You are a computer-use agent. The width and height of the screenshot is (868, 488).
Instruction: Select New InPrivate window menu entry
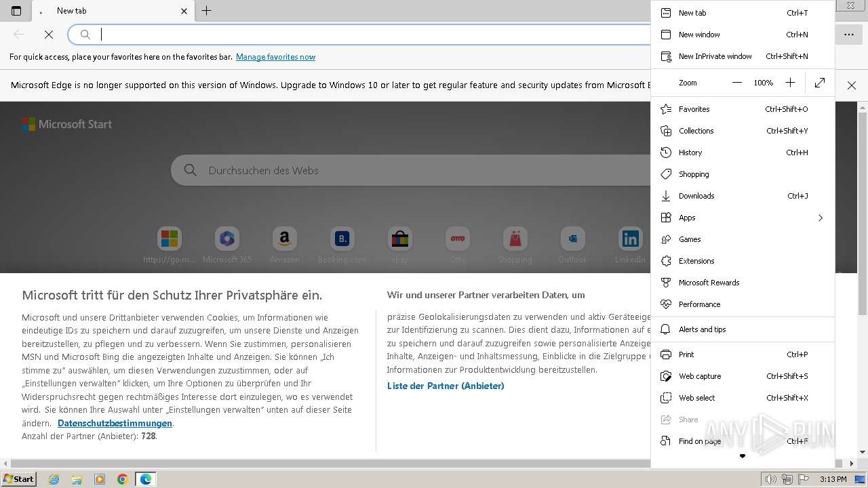pos(743,56)
